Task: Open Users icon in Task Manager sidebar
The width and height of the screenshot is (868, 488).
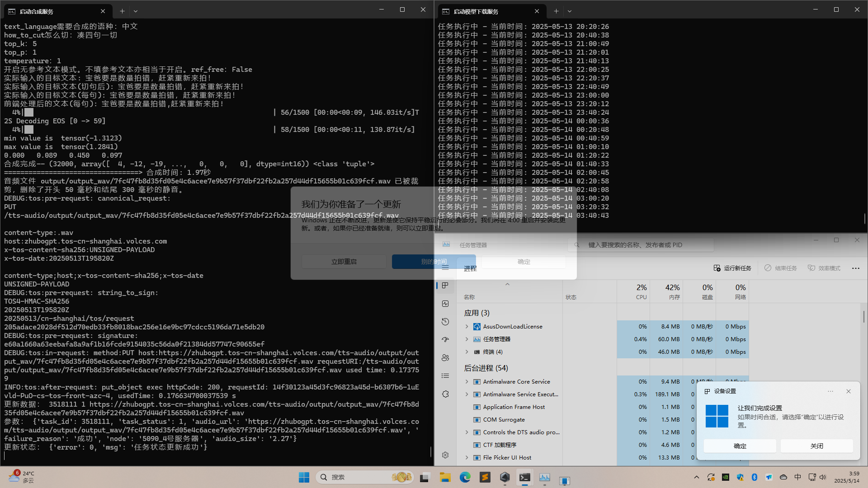Action: 445,358
